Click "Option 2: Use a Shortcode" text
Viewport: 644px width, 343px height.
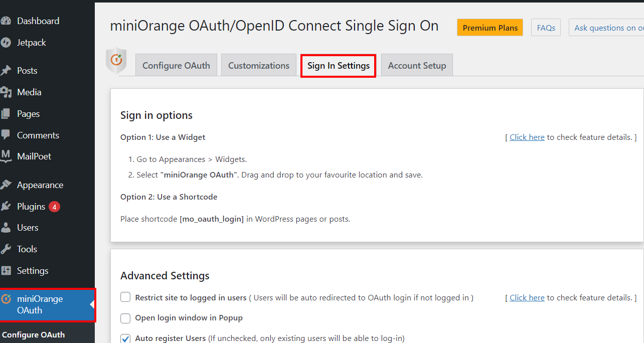[169, 197]
